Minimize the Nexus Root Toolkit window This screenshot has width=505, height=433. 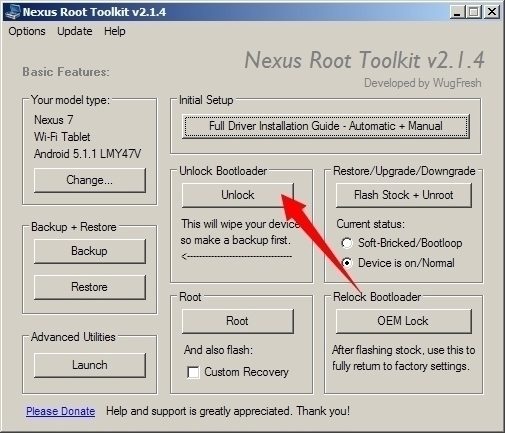coord(457,12)
